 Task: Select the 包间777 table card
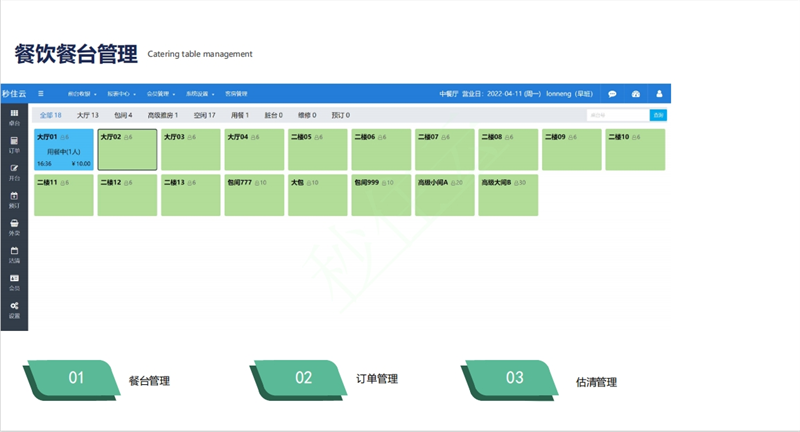(254, 195)
